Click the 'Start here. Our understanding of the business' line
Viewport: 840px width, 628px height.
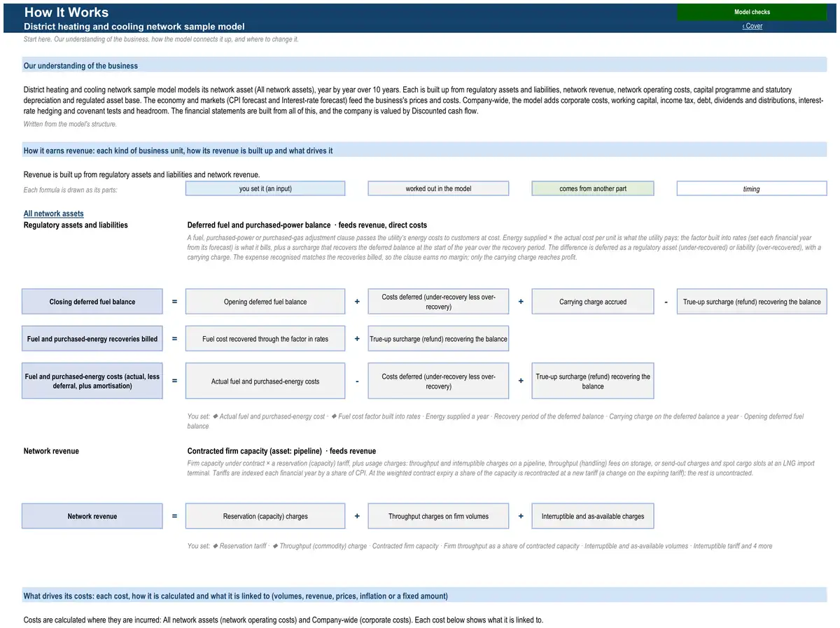[x=161, y=39]
